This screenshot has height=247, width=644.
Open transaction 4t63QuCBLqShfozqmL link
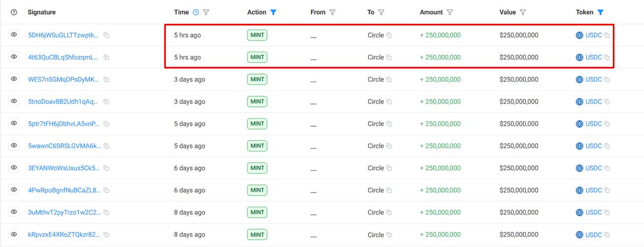click(x=63, y=57)
